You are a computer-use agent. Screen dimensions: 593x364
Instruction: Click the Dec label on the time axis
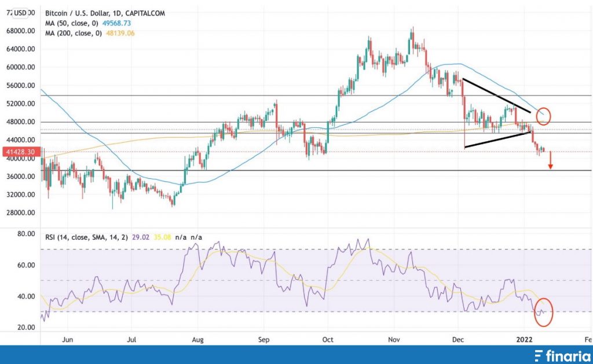457,340
